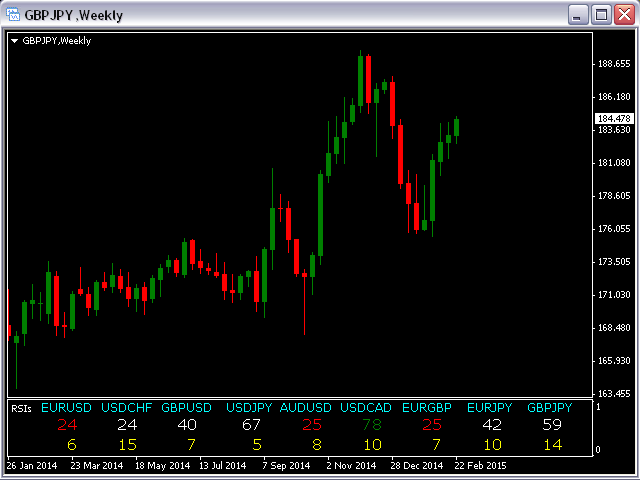Click the red RSI value 25 under EURGBP

tap(432, 425)
